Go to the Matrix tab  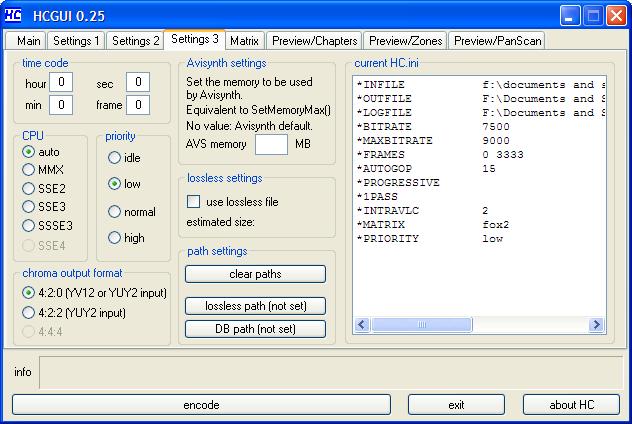point(244,41)
